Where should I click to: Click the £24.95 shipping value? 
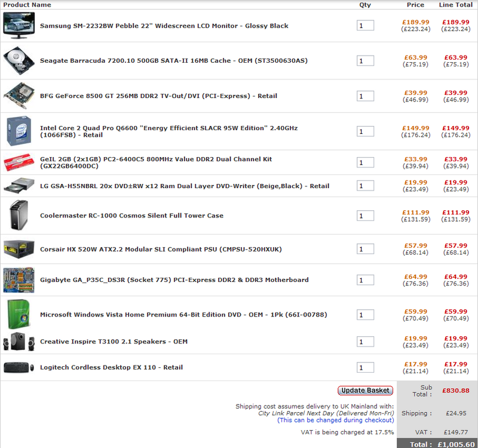pos(456,413)
